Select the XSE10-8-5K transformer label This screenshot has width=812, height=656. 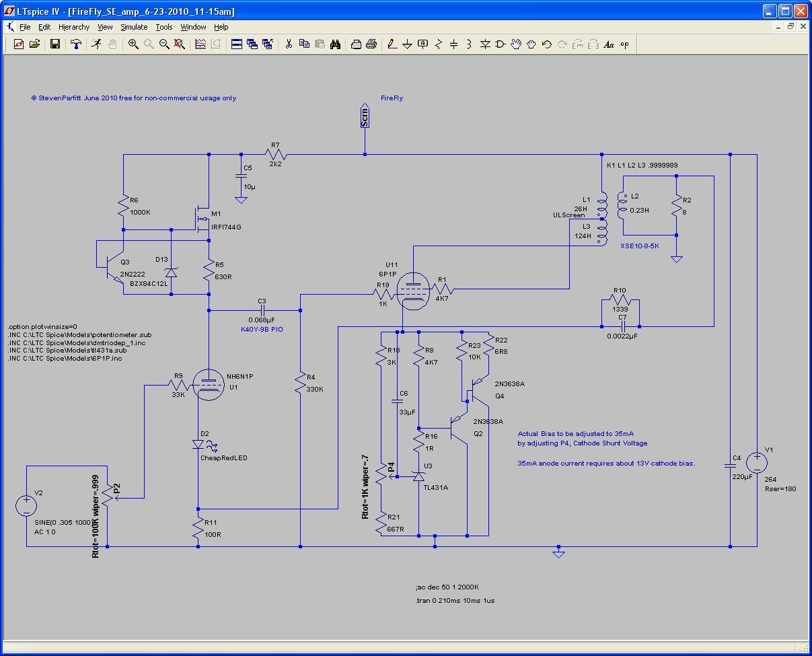[640, 246]
